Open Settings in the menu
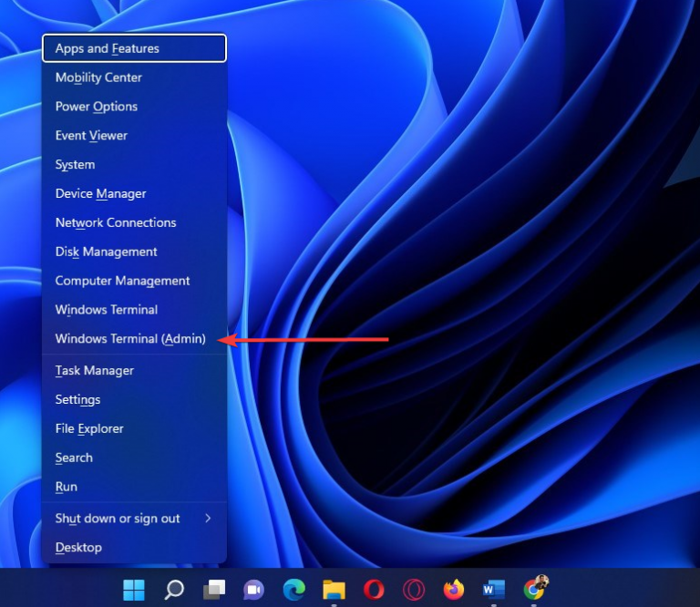Image resolution: width=700 pixels, height=607 pixels. click(x=134, y=399)
